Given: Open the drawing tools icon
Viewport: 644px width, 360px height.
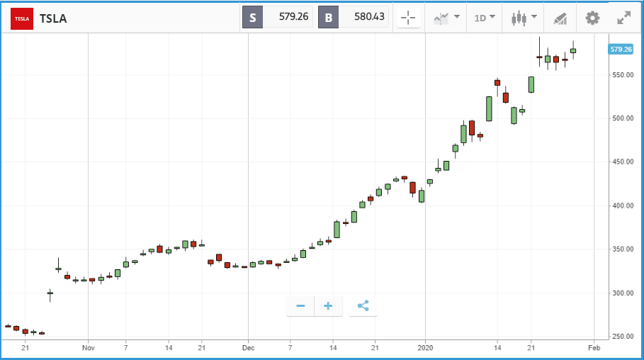Looking at the screenshot, I should (560, 18).
